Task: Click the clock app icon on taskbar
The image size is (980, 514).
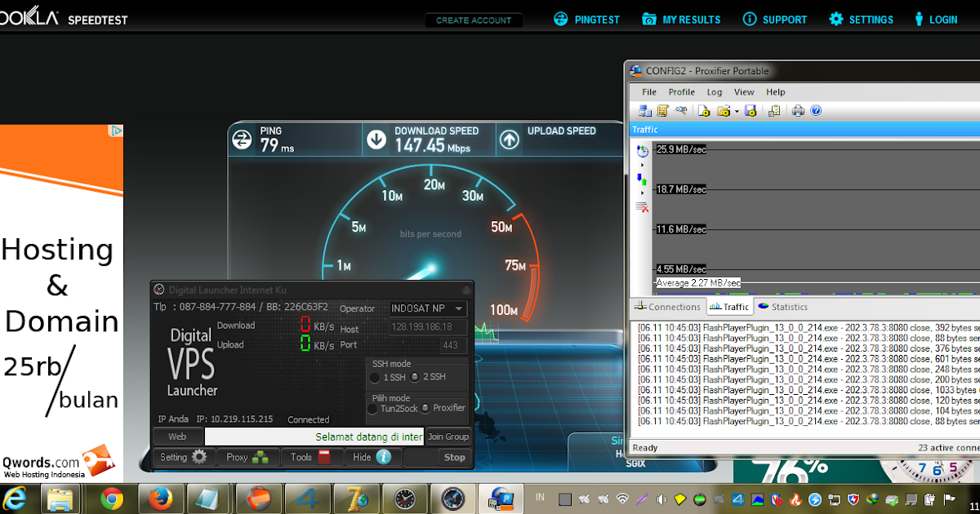Action: (x=405, y=498)
